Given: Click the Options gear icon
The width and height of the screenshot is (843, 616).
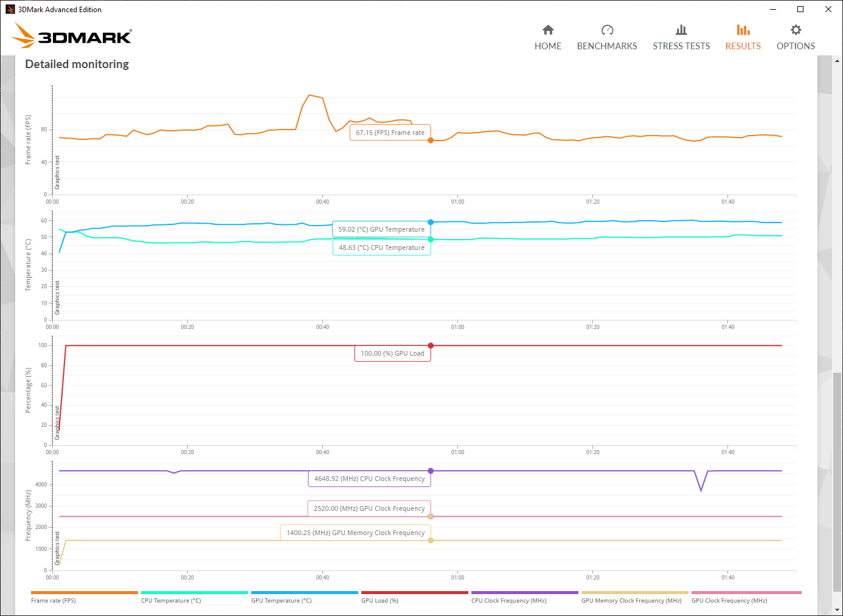Looking at the screenshot, I should [x=796, y=30].
